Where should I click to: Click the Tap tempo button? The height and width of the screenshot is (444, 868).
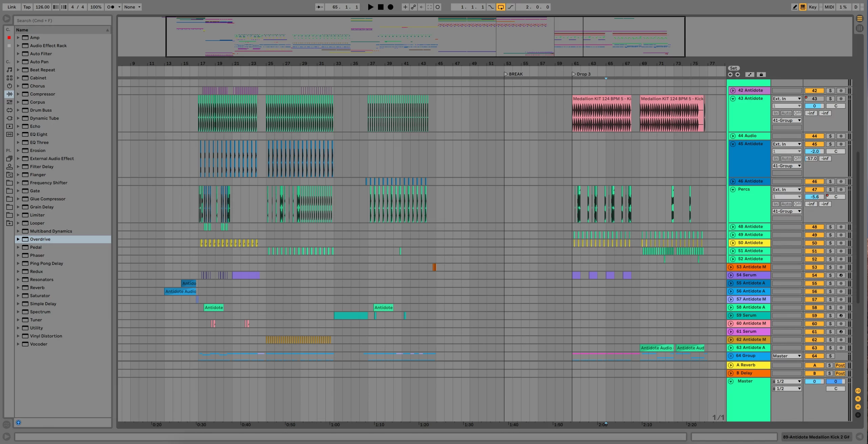pyautogui.click(x=27, y=7)
